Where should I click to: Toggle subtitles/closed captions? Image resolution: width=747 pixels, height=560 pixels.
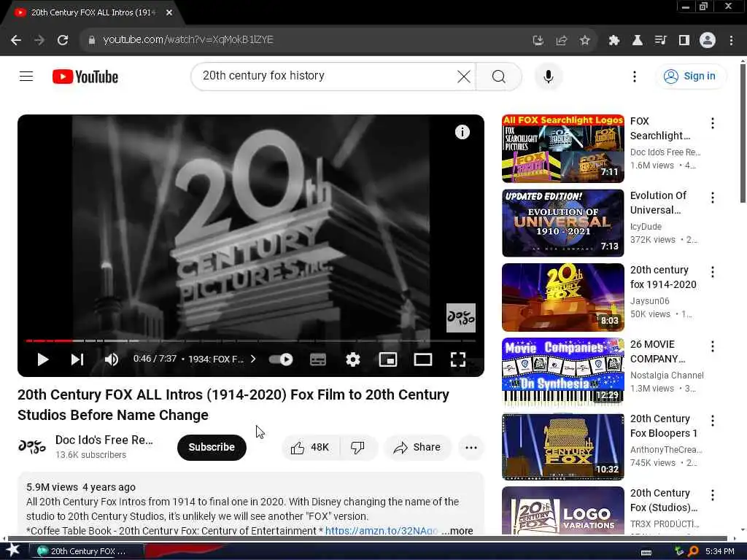[318, 359]
